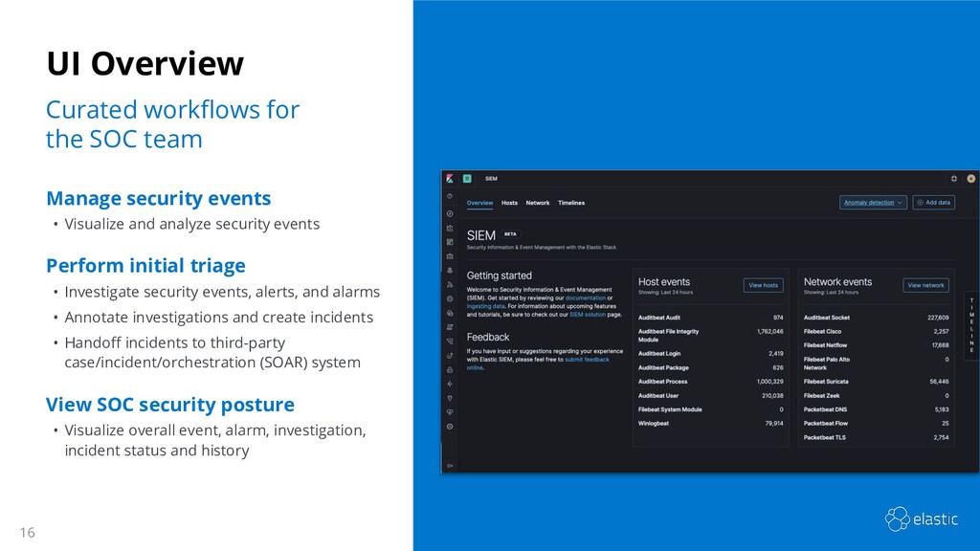This screenshot has width=980, height=551.
Task: Click the Packetbeat Flow row label
Action: click(x=826, y=424)
